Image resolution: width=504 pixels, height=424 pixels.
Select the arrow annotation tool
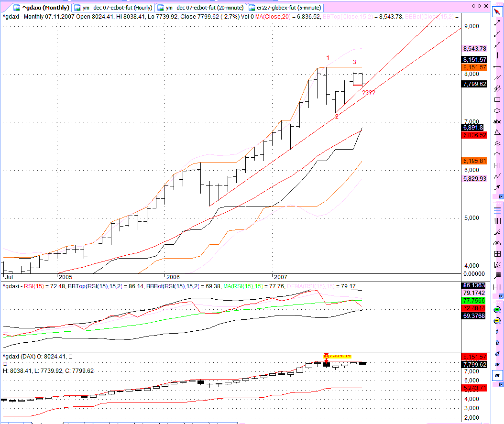(497, 187)
